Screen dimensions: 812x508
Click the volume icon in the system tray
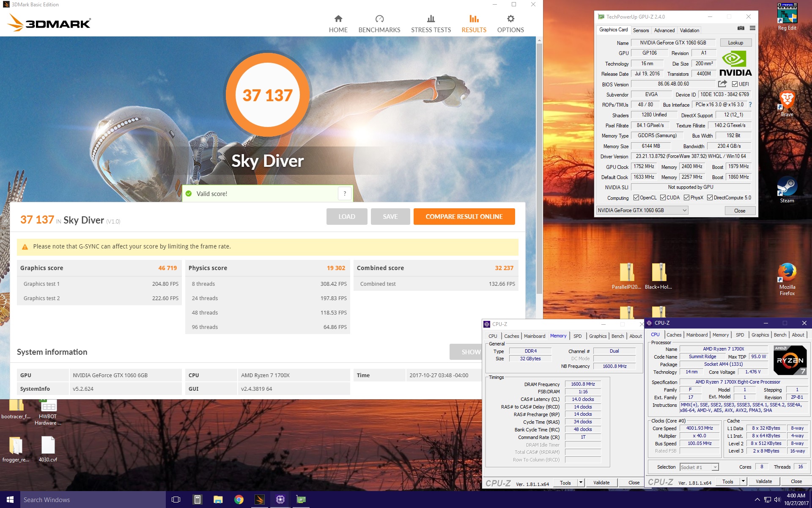tap(777, 500)
